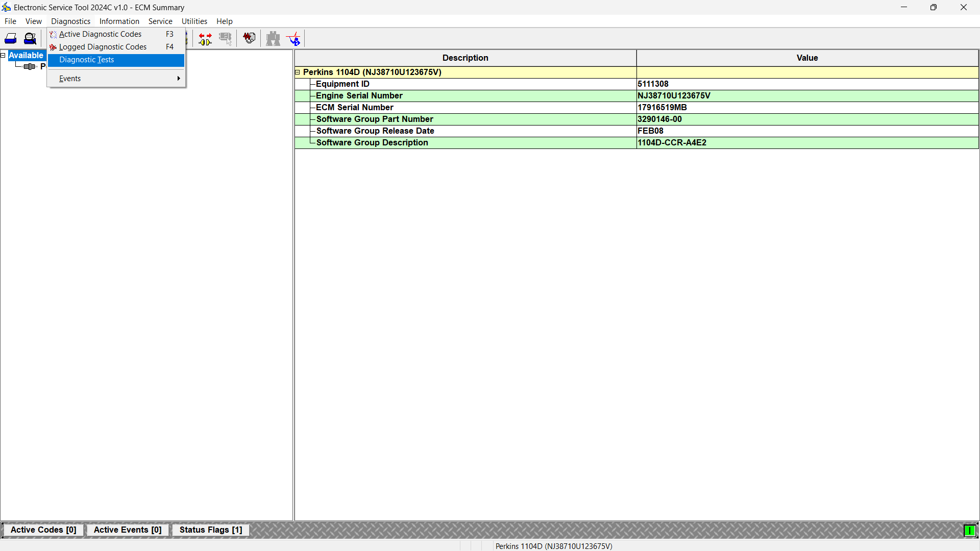
Task: Click the value FEB08
Action: 650,131
